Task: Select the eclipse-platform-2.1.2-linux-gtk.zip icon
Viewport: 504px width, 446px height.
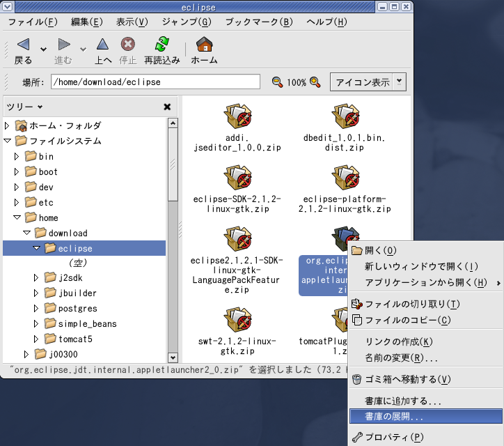Action: 345,178
